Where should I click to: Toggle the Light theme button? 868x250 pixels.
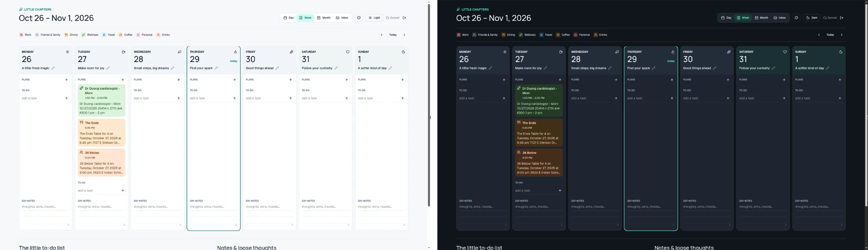coord(374,18)
